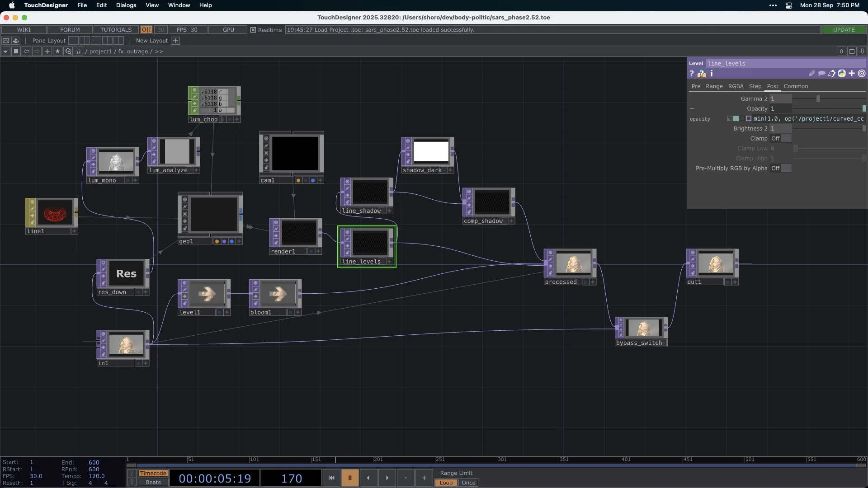Click the Timecode button
The image size is (868, 488).
point(153,474)
